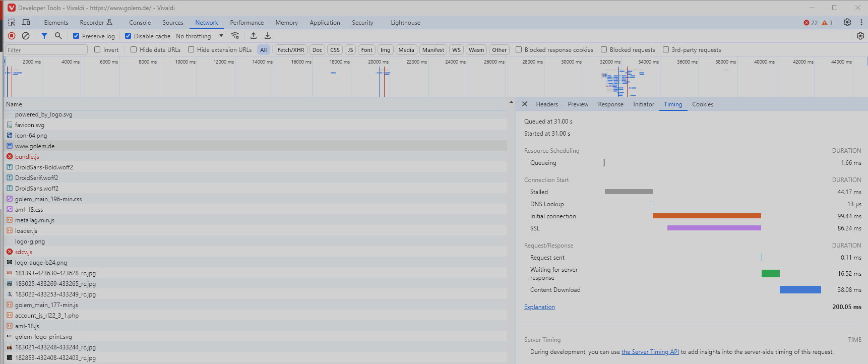
Task: Toggle the filter funnel icon
Action: click(44, 36)
